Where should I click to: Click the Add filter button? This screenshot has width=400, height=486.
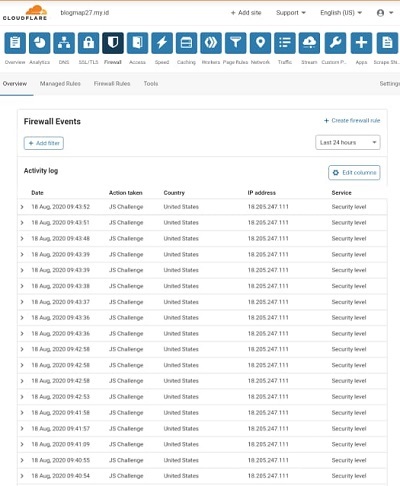point(44,143)
